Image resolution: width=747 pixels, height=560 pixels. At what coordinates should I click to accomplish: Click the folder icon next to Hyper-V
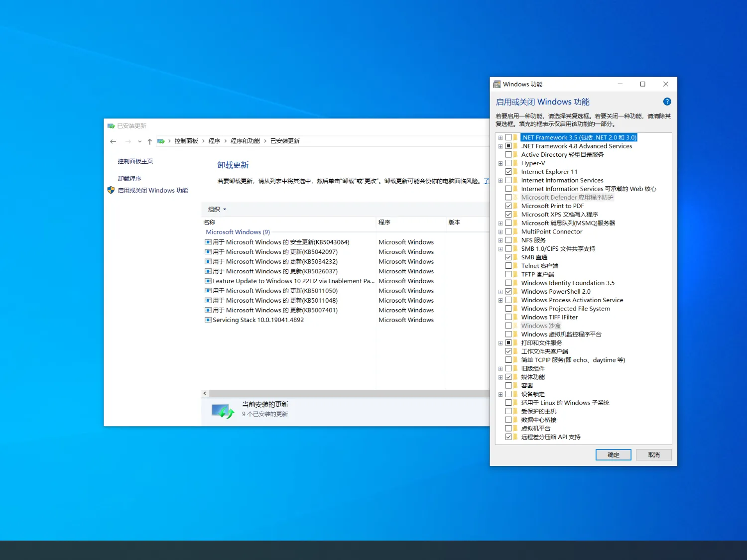[x=514, y=163]
